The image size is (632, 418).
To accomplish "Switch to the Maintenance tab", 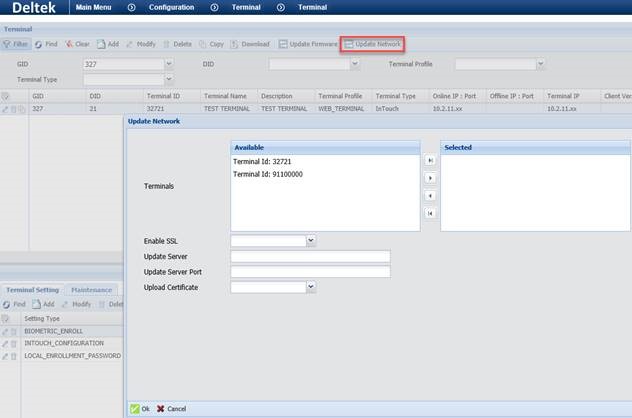I will (91, 290).
